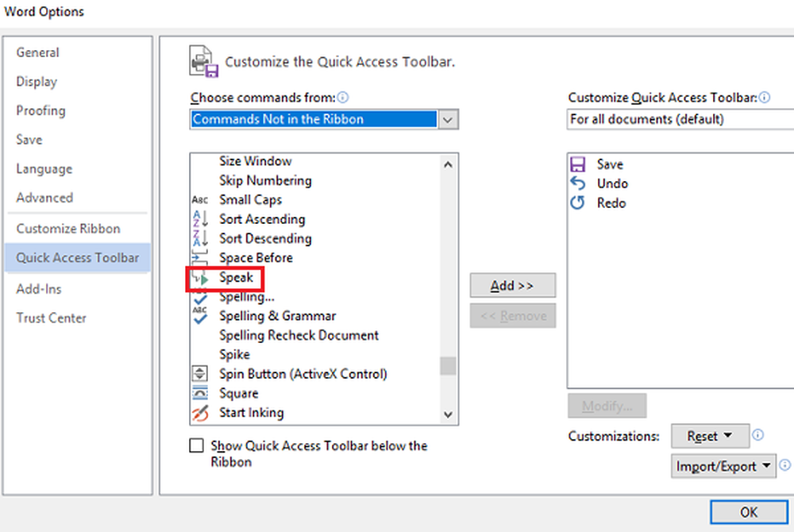Image resolution: width=794 pixels, height=532 pixels.
Task: Click the Spelling & Grammar checkmark icon
Action: coord(200,316)
